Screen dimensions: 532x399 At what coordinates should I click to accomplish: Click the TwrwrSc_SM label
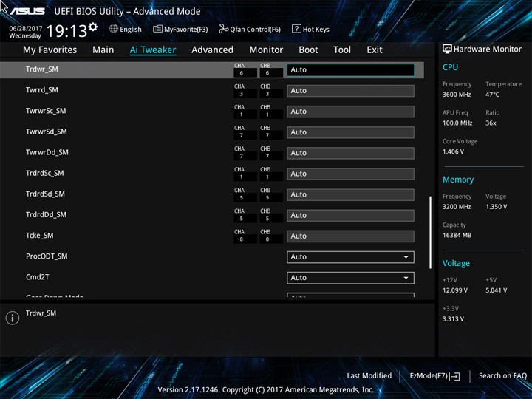(x=46, y=111)
